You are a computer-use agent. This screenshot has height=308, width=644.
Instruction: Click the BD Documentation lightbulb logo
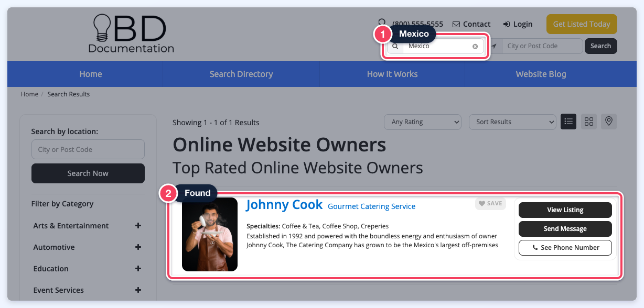pos(131,34)
